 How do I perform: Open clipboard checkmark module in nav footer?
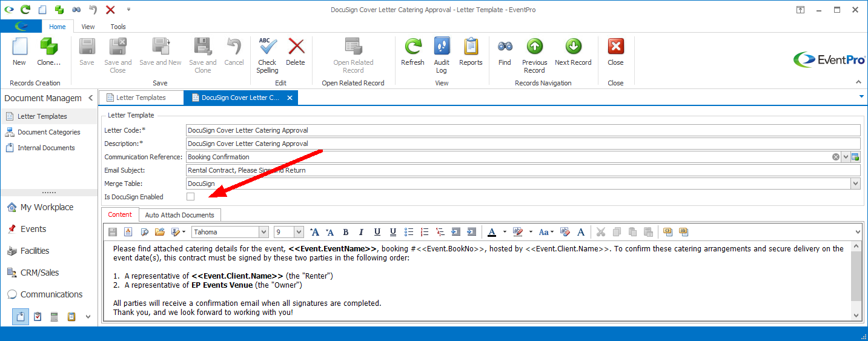[x=38, y=317]
